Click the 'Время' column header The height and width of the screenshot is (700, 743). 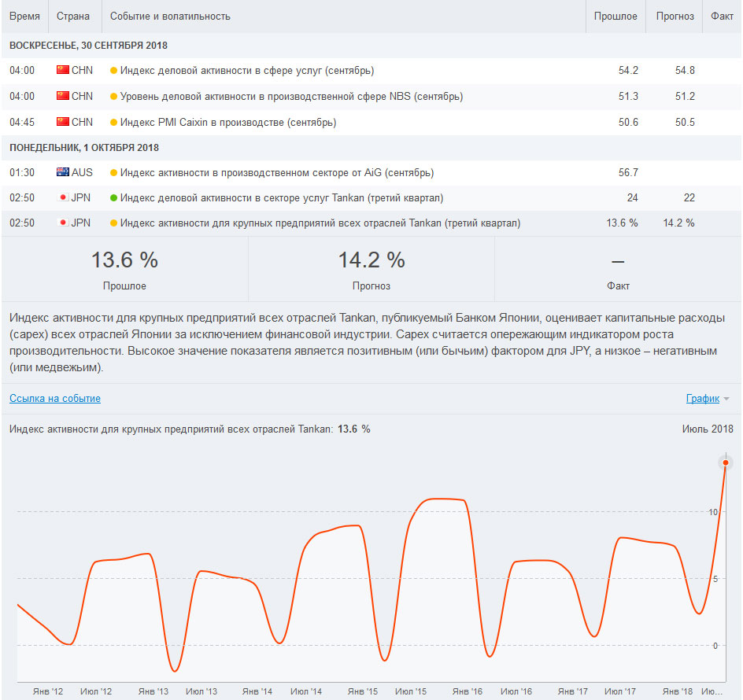(24, 17)
